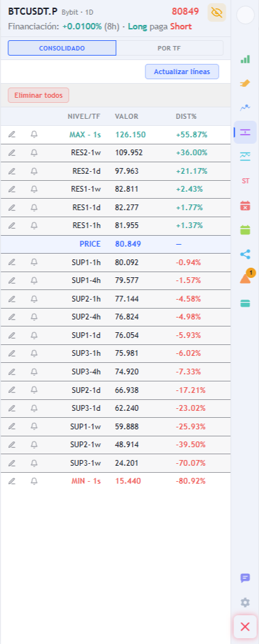Click the Actualizar líneas button
The width and height of the screenshot is (259, 644).
pos(182,72)
